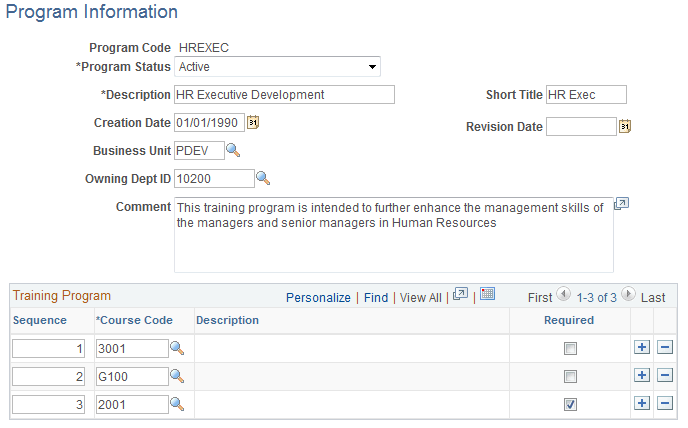Check Required for course G100
The width and height of the screenshot is (688, 428).
[x=570, y=377]
